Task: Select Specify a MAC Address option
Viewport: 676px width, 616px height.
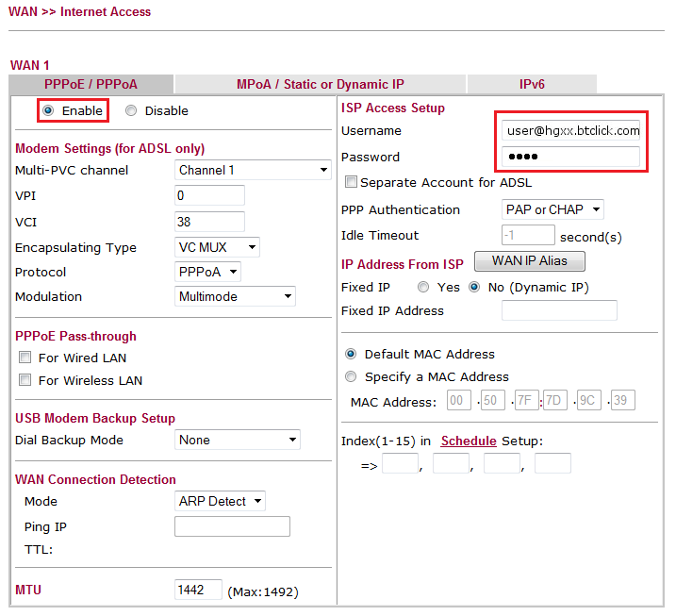Action: click(351, 376)
